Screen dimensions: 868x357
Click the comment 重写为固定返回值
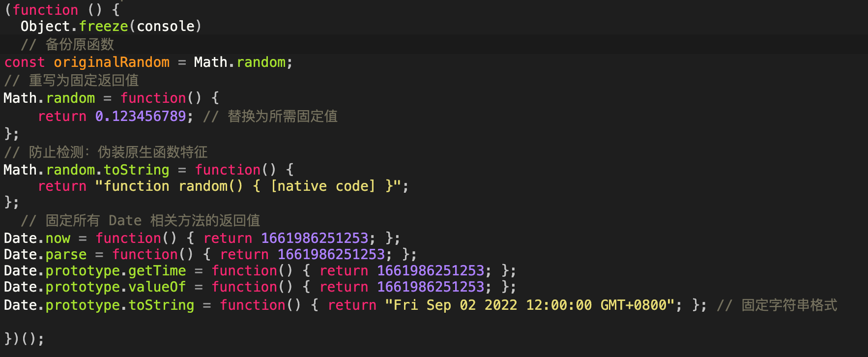(x=84, y=80)
